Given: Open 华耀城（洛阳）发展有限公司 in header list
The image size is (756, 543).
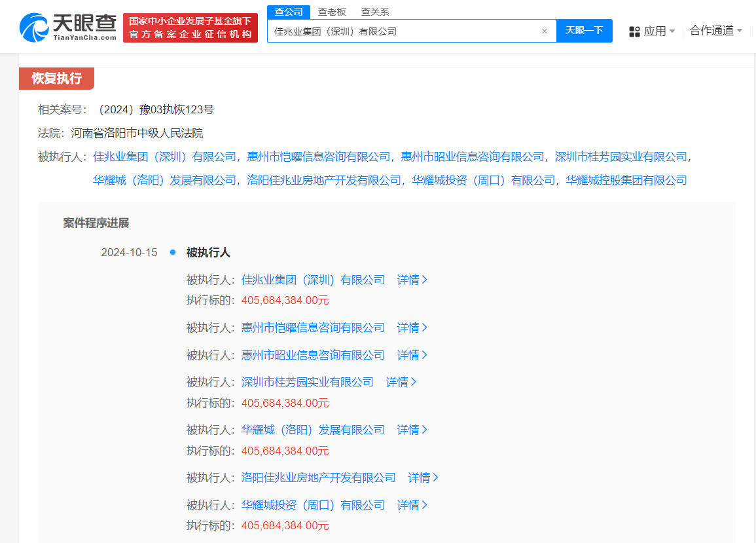Looking at the screenshot, I should [164, 181].
